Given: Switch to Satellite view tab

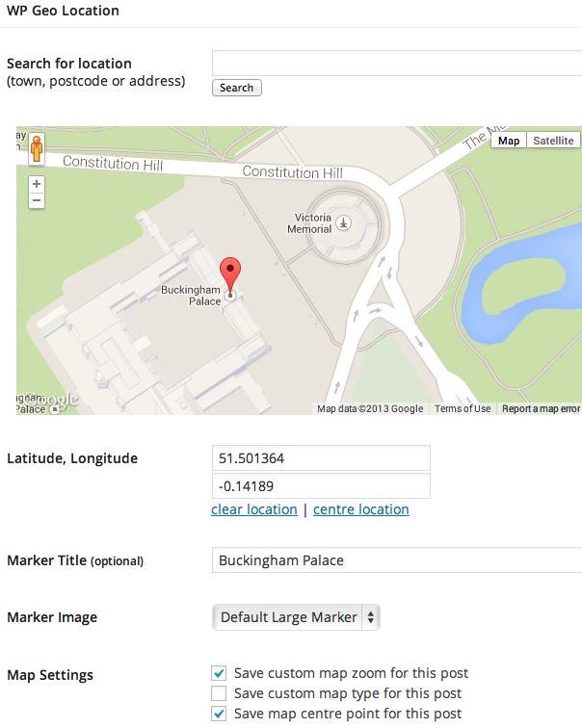Looking at the screenshot, I should [553, 141].
